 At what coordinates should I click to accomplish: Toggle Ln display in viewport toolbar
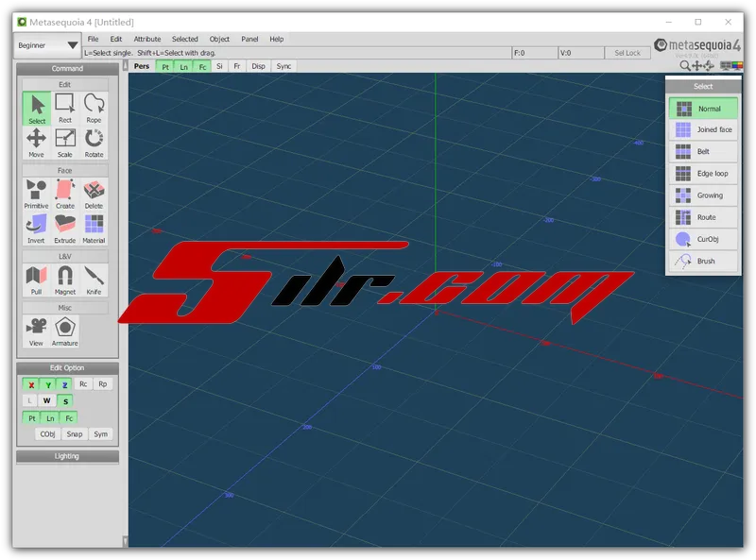pos(183,66)
